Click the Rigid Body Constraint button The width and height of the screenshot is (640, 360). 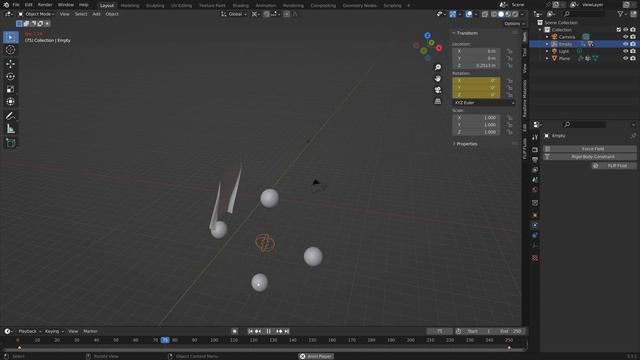click(589, 157)
